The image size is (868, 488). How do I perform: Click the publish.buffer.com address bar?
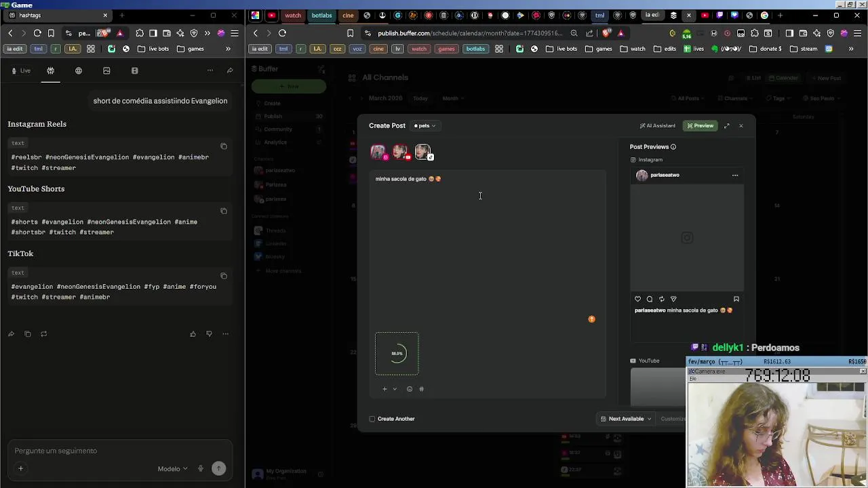[x=469, y=33]
